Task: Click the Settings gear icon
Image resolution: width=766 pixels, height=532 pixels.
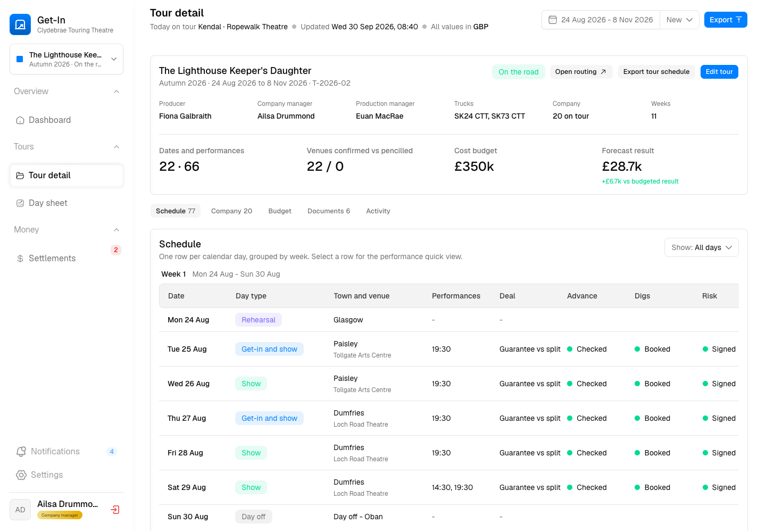Action: coord(21,475)
